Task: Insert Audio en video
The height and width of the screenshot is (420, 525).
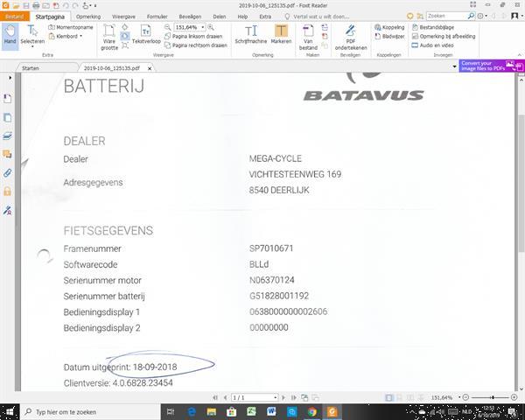Action: click(x=432, y=45)
